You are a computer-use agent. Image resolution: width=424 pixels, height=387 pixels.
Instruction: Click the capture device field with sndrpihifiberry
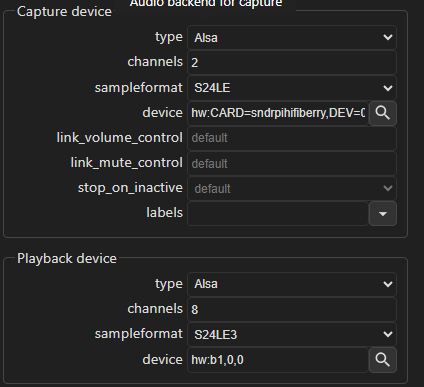pyautogui.click(x=278, y=113)
